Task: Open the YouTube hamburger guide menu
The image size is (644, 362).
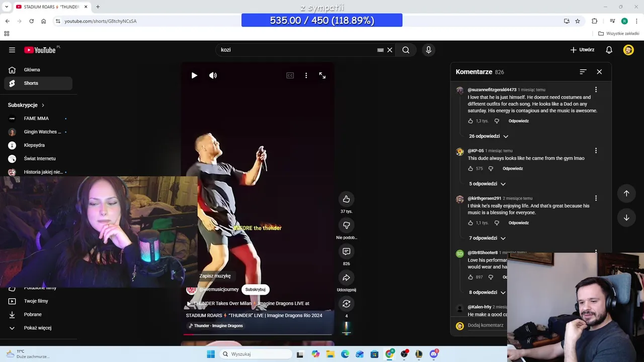Action: tap(12, 50)
